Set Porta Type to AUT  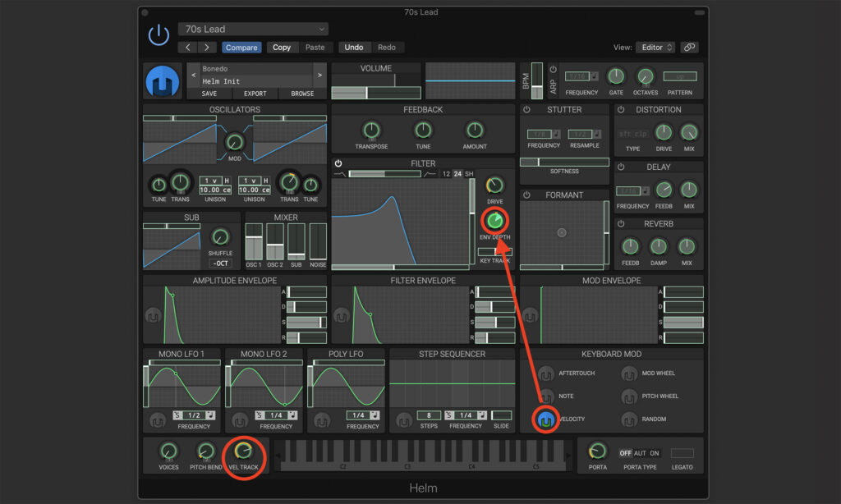(x=640, y=453)
